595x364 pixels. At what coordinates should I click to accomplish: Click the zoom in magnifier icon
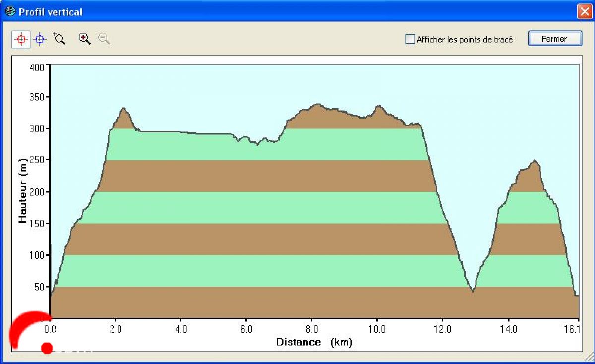click(85, 39)
